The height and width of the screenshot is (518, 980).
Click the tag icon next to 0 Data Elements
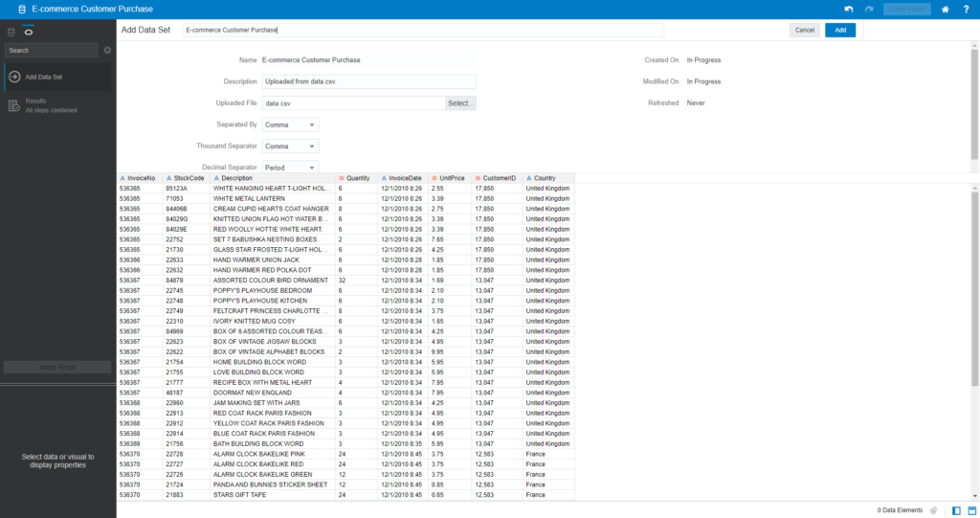point(934,510)
